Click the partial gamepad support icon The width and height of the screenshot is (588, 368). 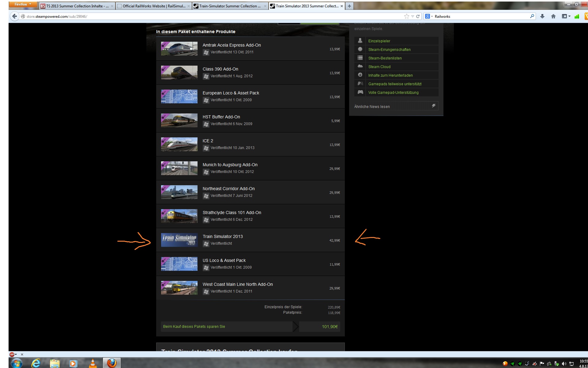[360, 84]
